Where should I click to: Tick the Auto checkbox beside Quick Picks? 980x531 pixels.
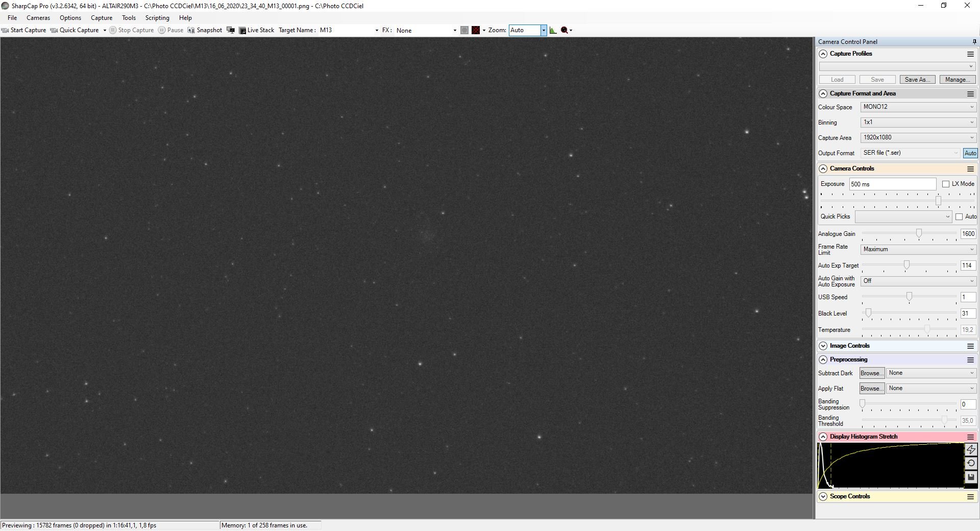tap(959, 217)
